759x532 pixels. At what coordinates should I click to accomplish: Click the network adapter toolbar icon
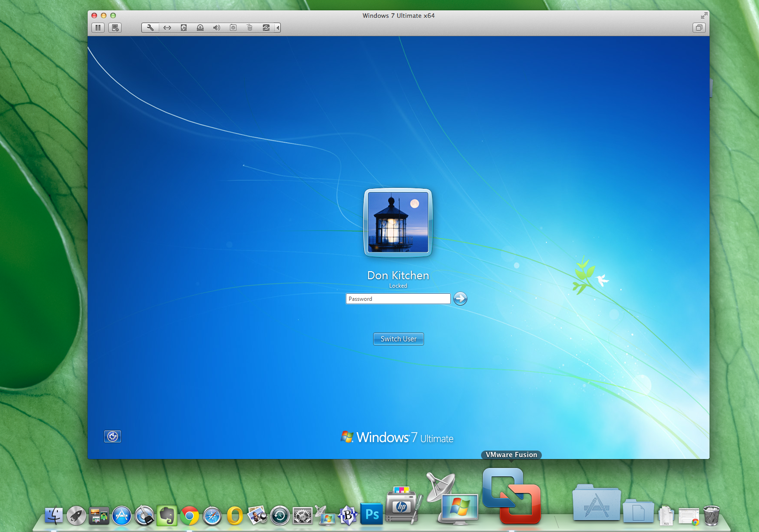click(167, 28)
